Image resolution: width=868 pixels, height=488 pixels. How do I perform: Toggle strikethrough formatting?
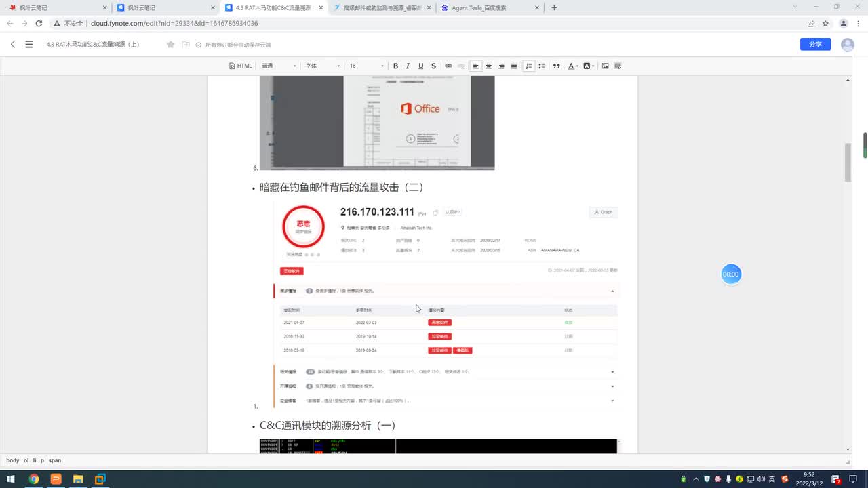(433, 66)
